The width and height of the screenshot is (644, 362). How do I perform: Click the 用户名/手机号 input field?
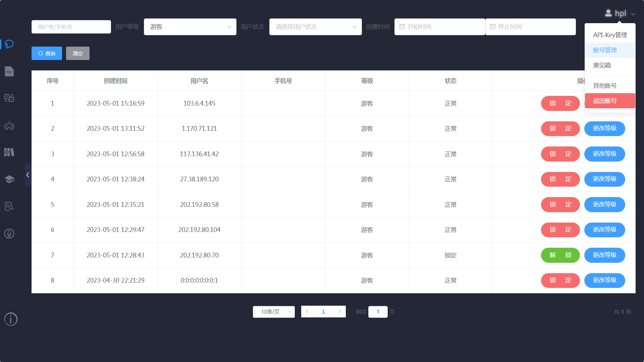71,27
